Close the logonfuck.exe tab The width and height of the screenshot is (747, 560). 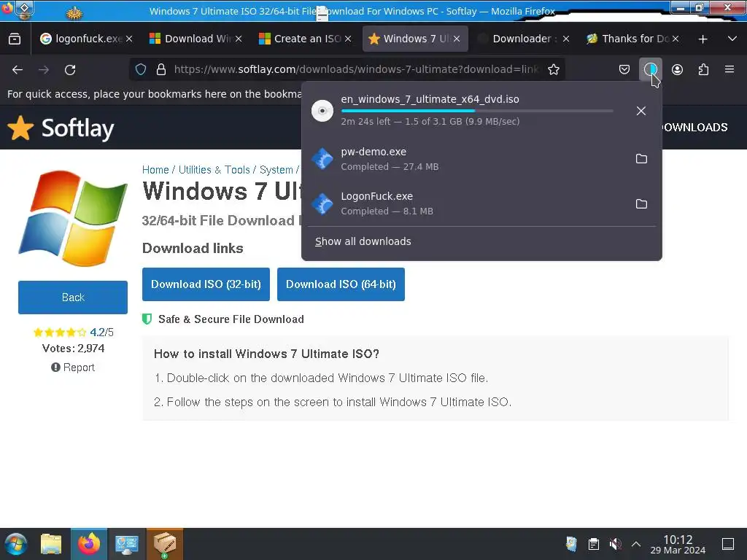point(129,39)
